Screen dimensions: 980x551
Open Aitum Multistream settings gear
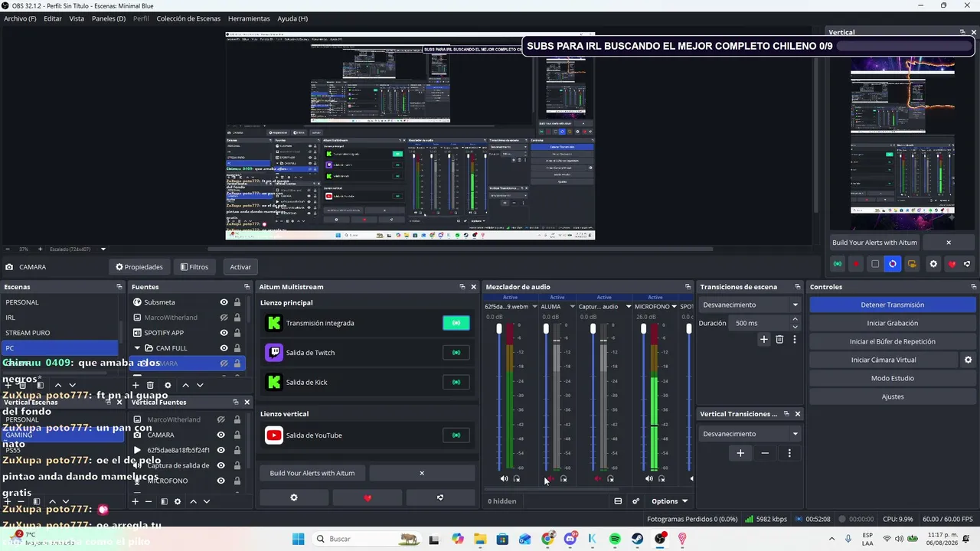click(294, 497)
